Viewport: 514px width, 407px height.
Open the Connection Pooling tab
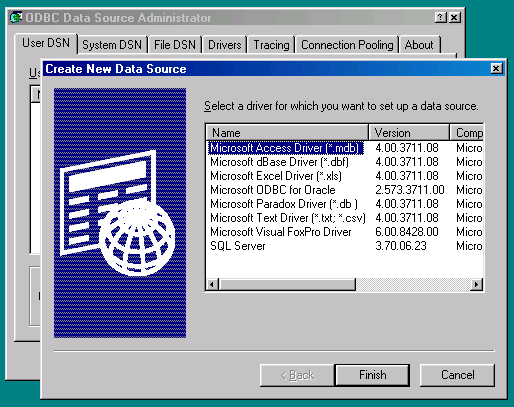347,45
